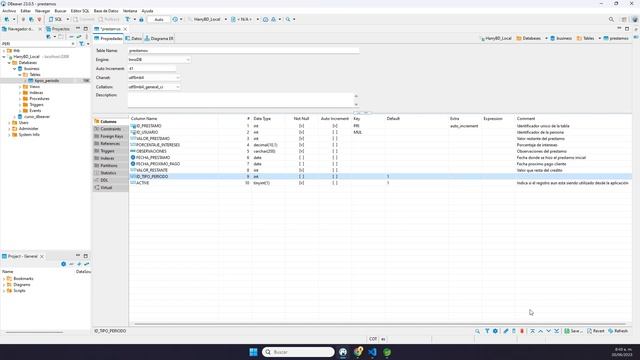Click the Save button
The height and width of the screenshot is (360, 640).
pos(573,331)
